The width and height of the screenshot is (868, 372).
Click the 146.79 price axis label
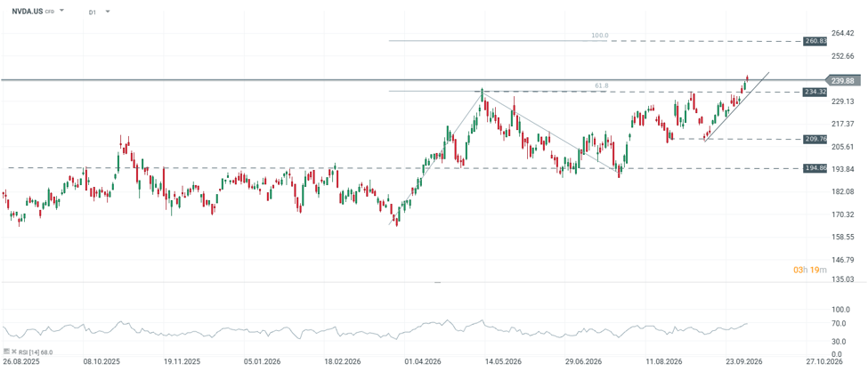point(843,260)
